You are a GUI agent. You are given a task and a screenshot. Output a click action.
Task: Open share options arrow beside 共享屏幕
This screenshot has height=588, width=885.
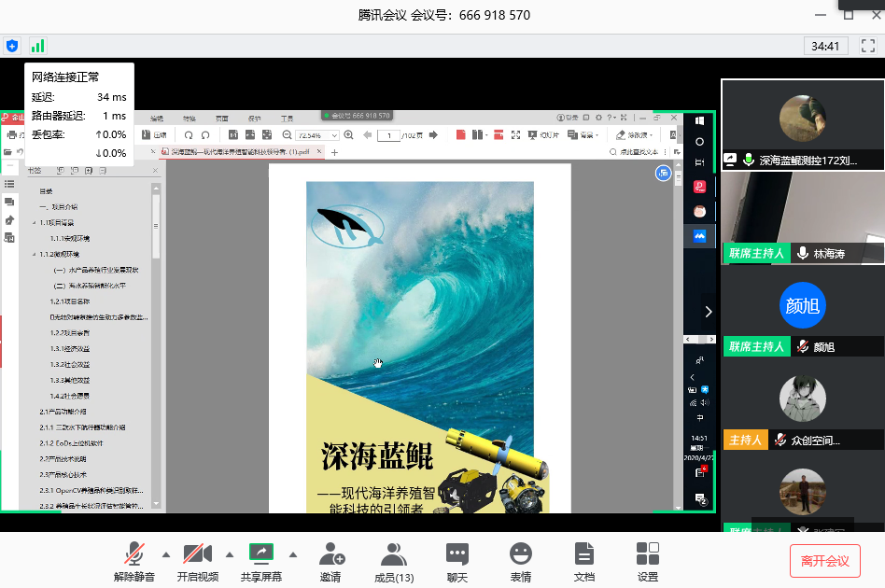[292, 553]
